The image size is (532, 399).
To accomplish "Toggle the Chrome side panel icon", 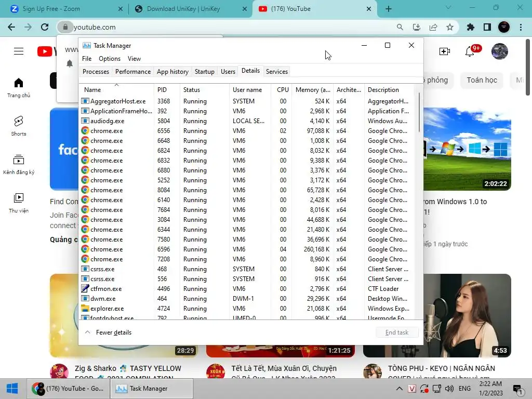I will (x=487, y=27).
